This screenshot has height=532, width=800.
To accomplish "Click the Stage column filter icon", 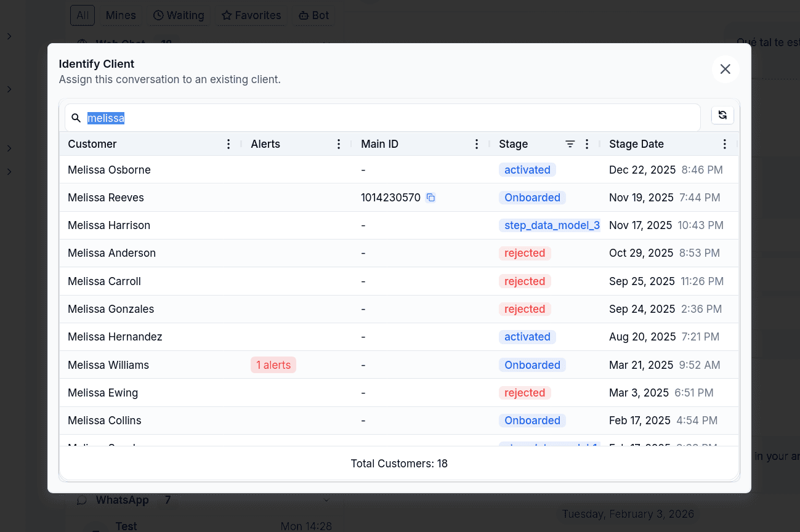I will (x=570, y=144).
